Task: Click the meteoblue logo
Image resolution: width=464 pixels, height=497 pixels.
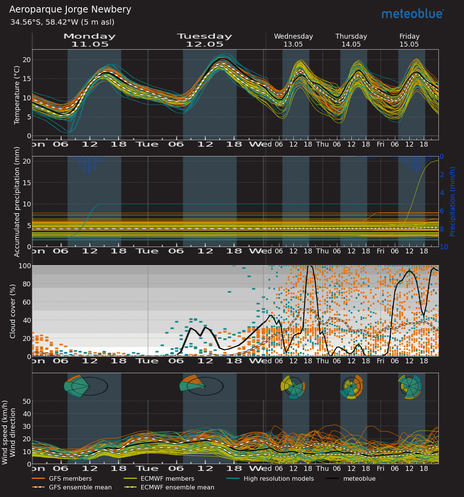Action: click(412, 14)
